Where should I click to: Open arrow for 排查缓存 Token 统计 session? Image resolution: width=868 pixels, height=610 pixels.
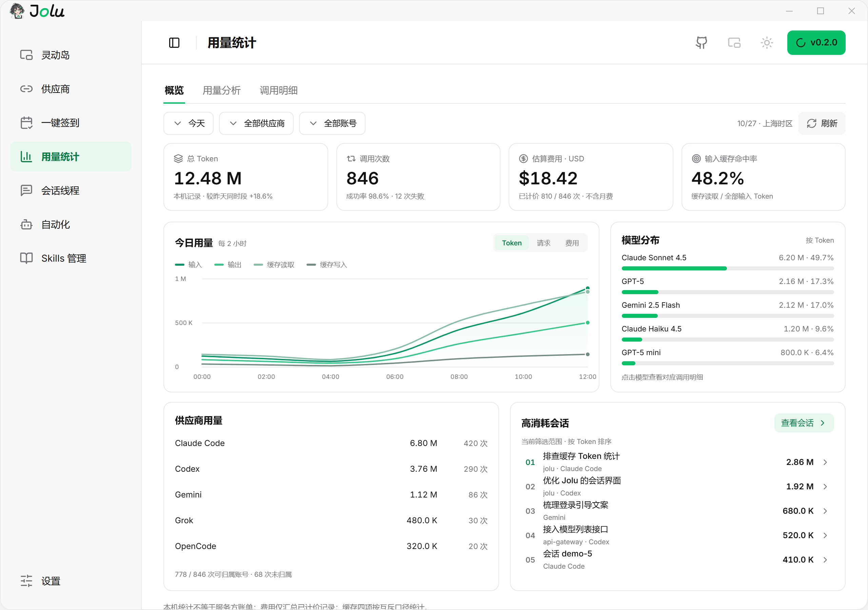pyautogui.click(x=825, y=462)
